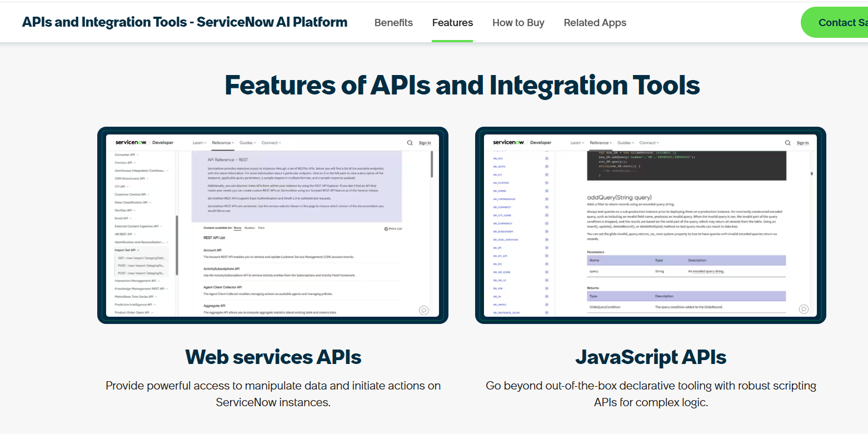Select the Rome content version
Screen dimensions: 868x434
coord(237,228)
